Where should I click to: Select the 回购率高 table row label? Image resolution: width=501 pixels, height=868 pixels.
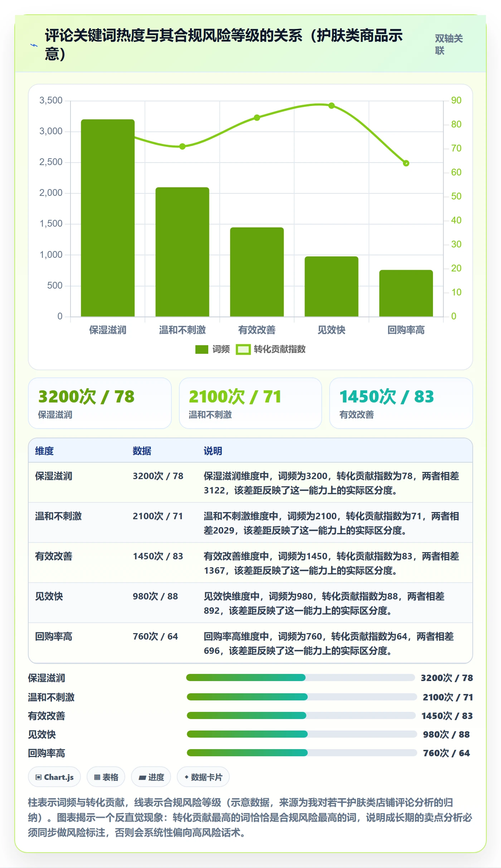tap(54, 636)
